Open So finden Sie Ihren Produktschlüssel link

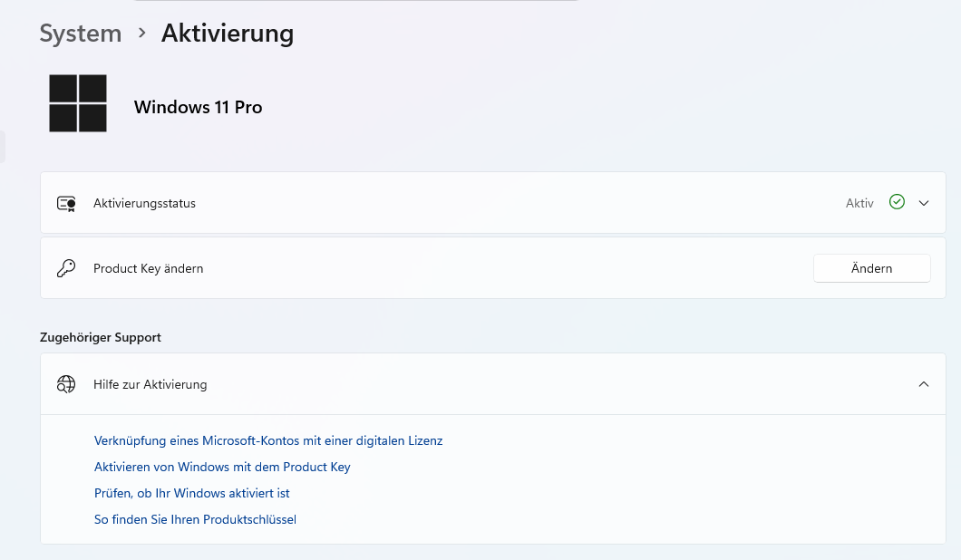(195, 519)
